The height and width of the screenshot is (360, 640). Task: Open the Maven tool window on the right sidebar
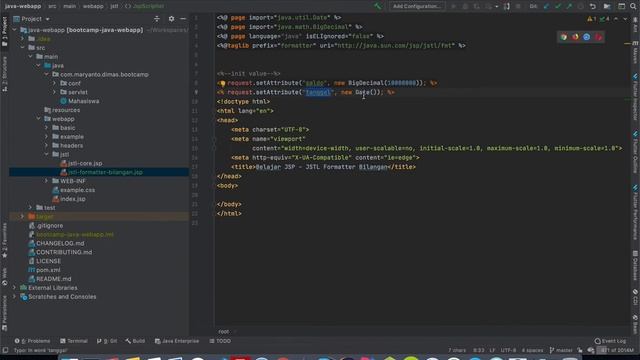tap(636, 52)
